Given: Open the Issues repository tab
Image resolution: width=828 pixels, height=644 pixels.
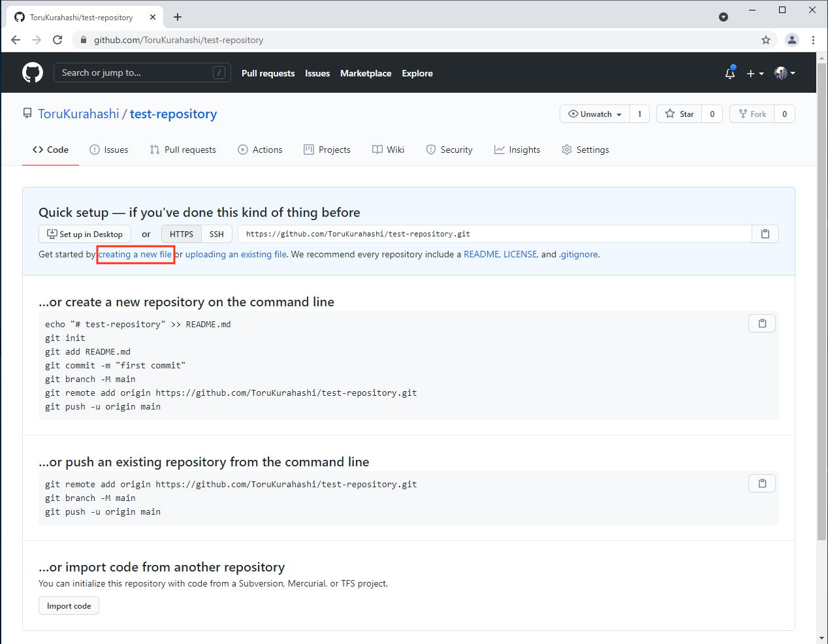Looking at the screenshot, I should point(109,150).
